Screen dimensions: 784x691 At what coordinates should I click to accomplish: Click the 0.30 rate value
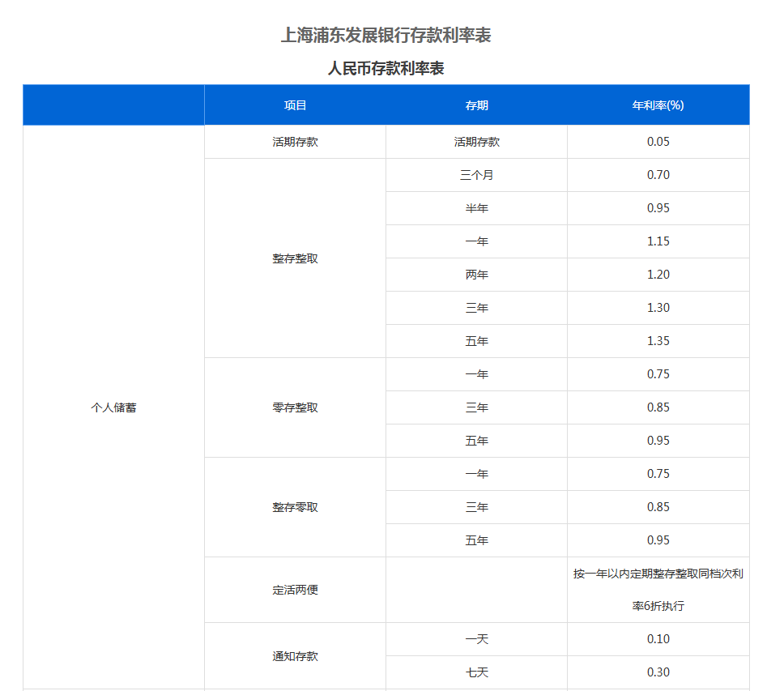[x=658, y=672]
